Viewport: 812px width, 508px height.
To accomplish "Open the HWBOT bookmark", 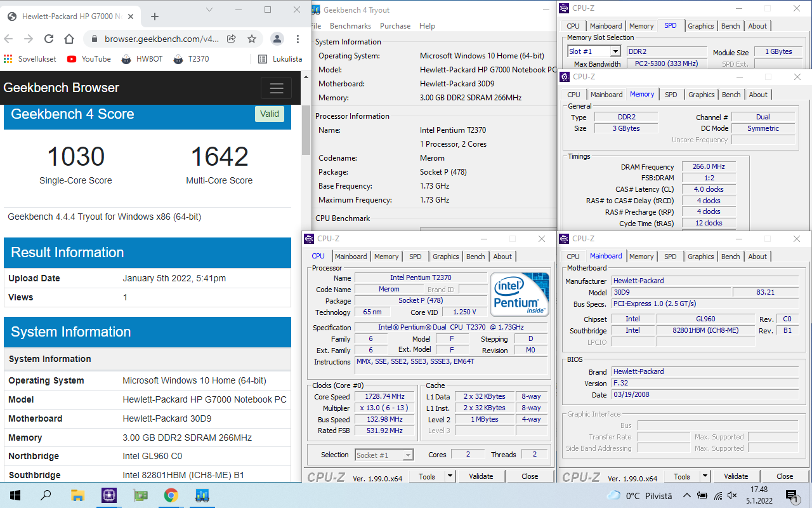I will 142,59.
